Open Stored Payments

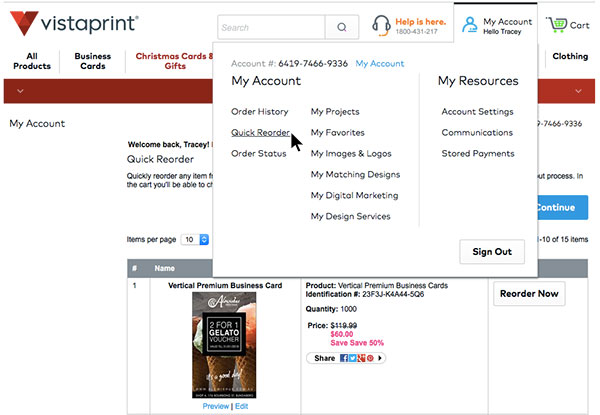pos(478,153)
